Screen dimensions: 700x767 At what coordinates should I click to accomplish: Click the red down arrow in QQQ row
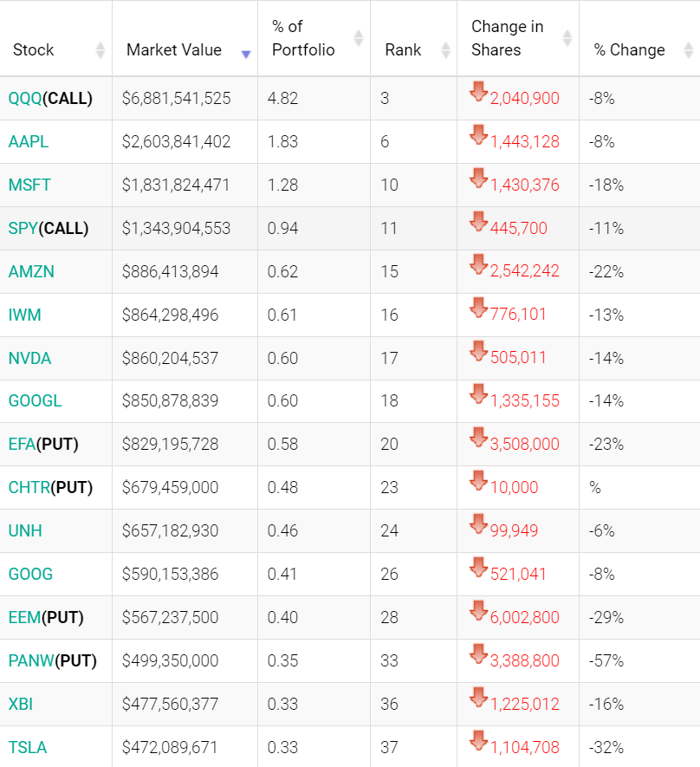point(478,92)
